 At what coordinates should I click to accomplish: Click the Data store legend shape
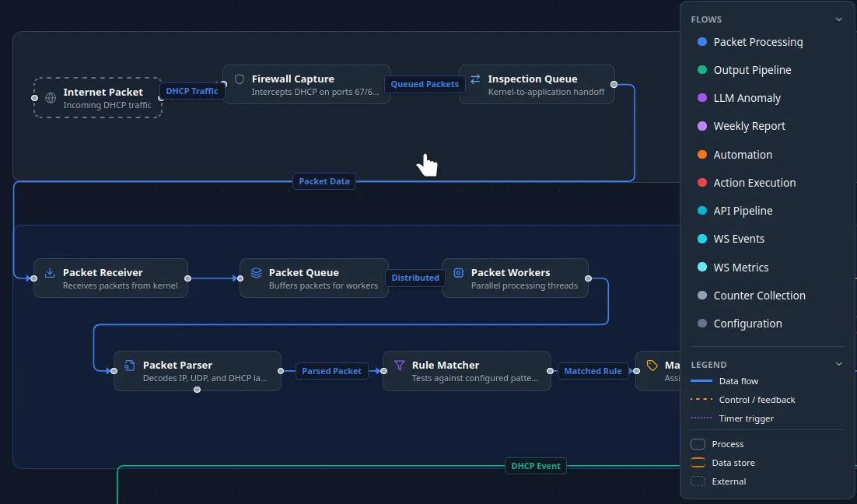click(698, 463)
